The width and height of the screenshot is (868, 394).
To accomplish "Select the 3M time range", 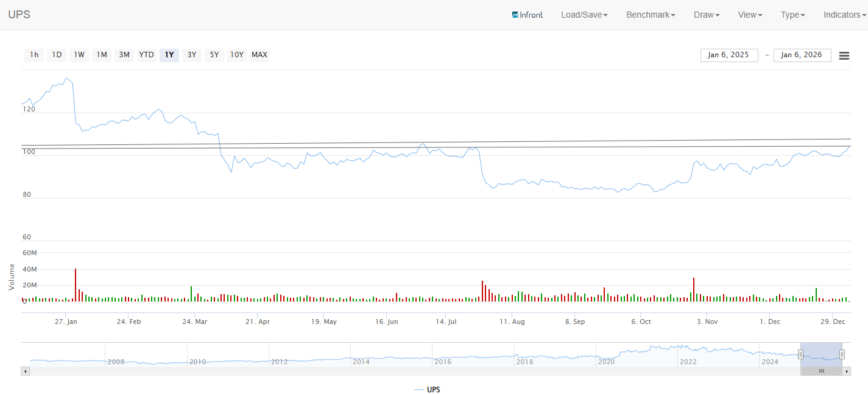I will tap(124, 55).
